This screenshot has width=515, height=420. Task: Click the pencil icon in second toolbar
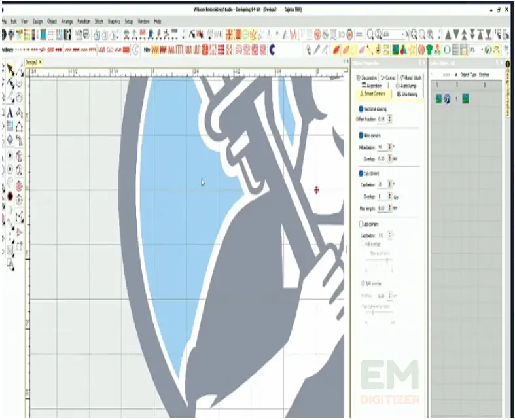pyautogui.click(x=317, y=50)
